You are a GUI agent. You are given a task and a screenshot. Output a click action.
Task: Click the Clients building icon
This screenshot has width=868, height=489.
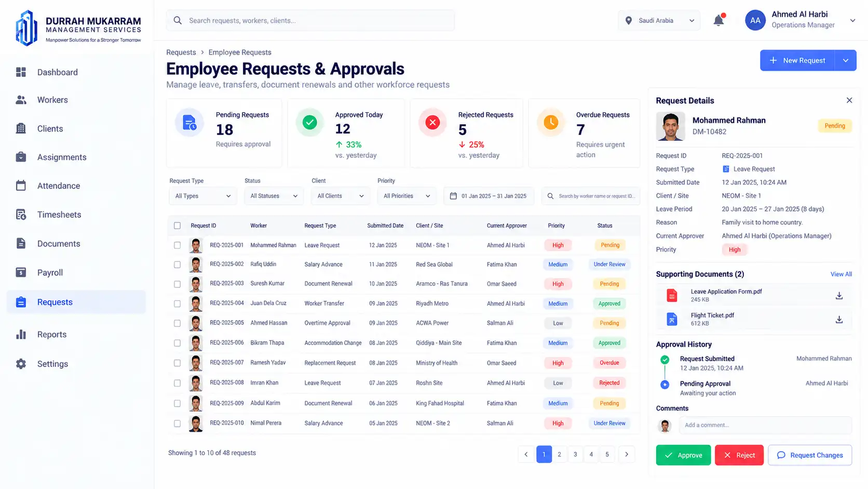click(x=21, y=128)
